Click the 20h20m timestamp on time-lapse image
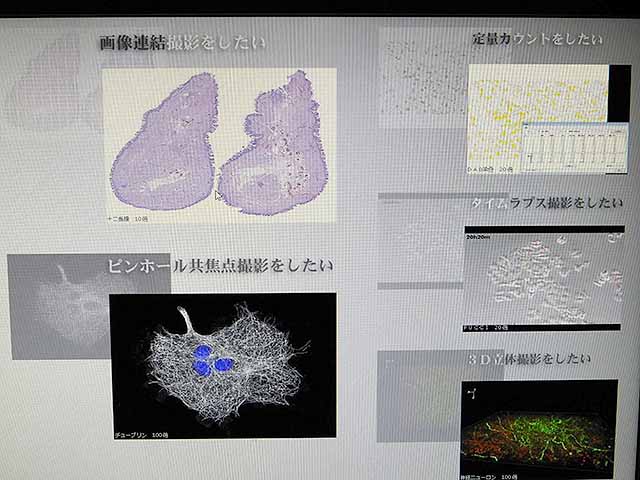 click(x=478, y=237)
